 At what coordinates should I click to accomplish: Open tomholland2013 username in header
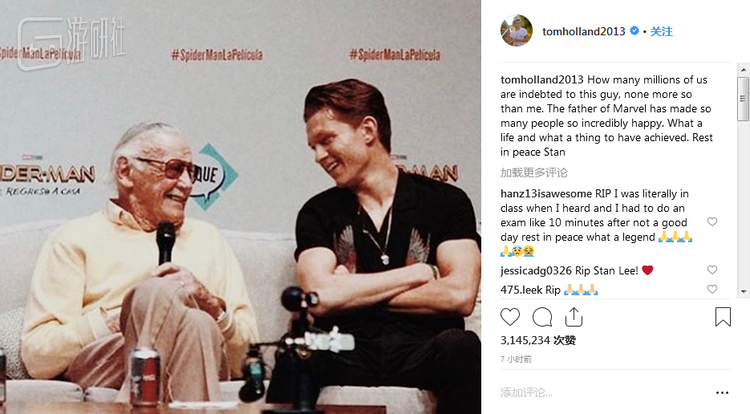pos(584,32)
